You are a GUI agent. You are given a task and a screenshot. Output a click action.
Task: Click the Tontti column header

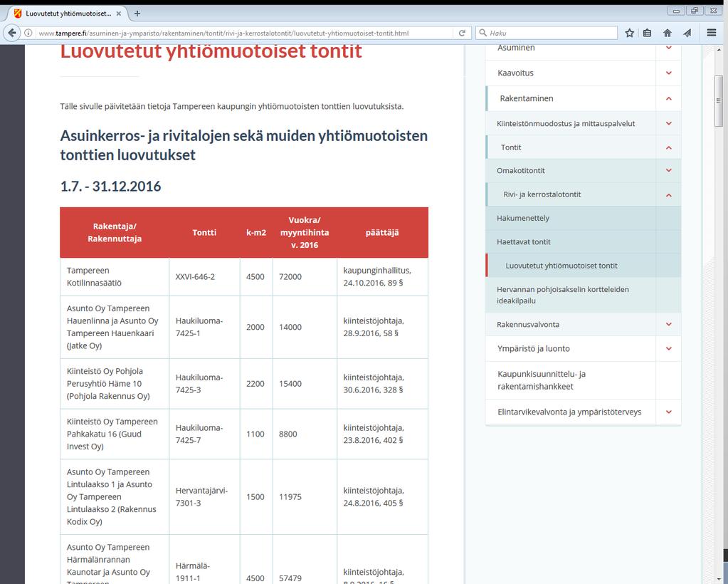pyautogui.click(x=204, y=232)
